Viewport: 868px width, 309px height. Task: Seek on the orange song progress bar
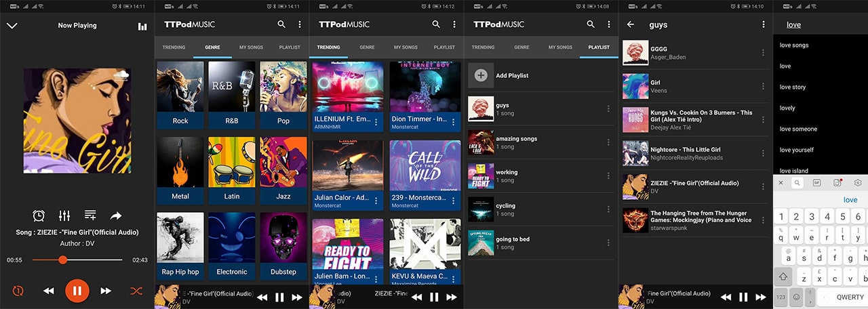(77, 260)
